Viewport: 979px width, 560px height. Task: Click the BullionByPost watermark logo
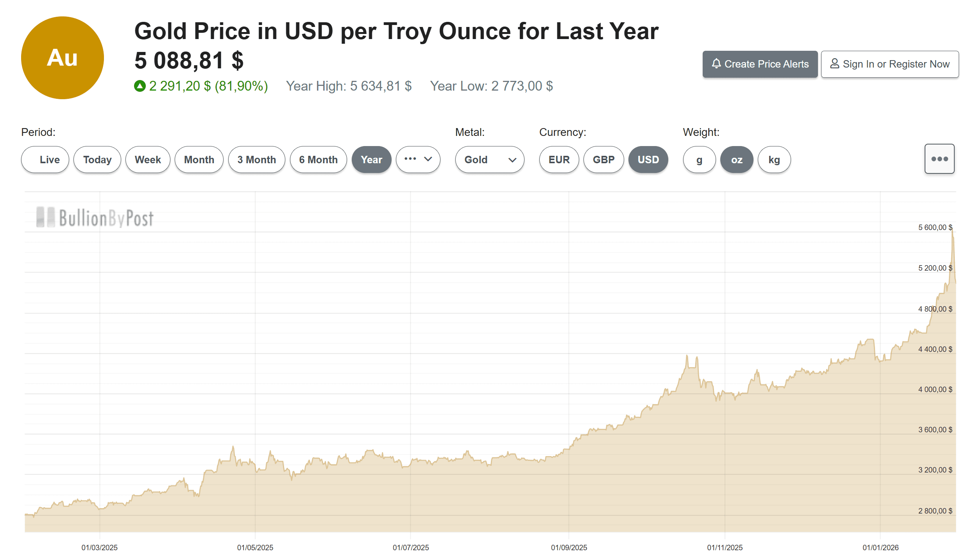[x=95, y=218]
